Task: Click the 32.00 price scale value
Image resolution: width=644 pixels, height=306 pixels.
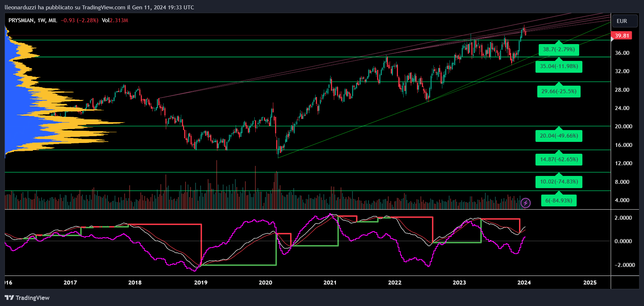Action: (622, 71)
